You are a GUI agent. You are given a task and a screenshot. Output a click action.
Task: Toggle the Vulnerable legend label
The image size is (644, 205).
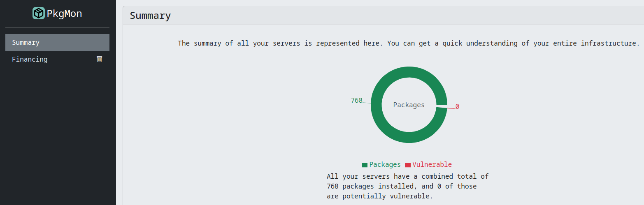pyautogui.click(x=432, y=164)
